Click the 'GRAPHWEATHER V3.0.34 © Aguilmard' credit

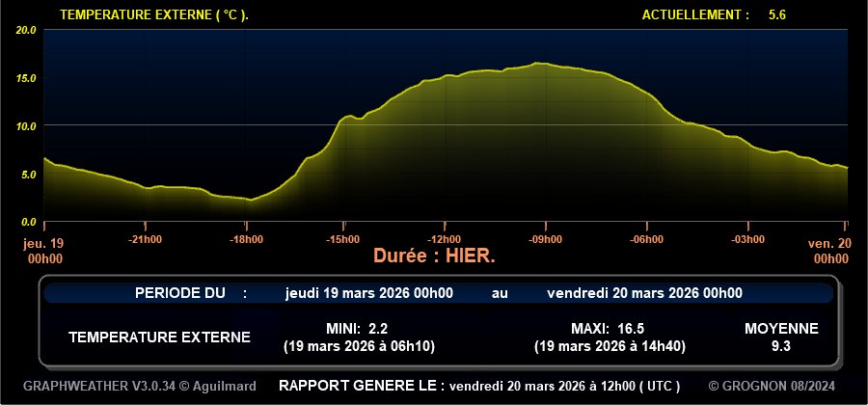click(140, 386)
